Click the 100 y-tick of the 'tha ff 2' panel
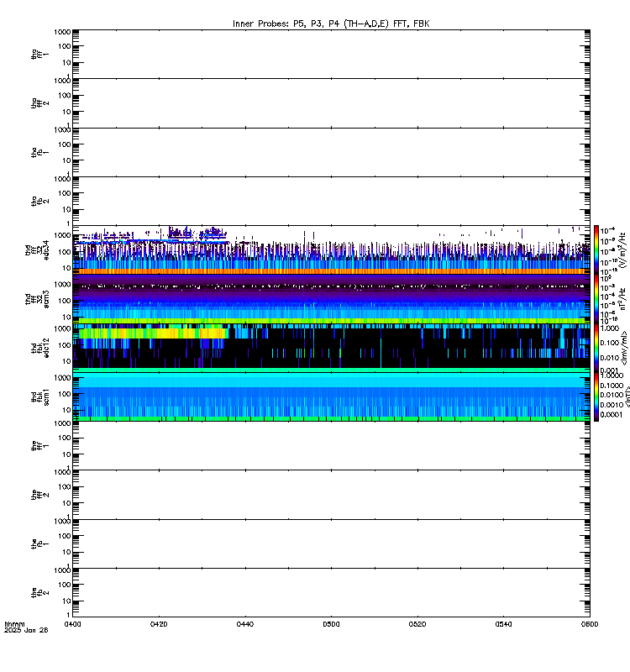Screen dimensions: 630x672 coord(65,96)
